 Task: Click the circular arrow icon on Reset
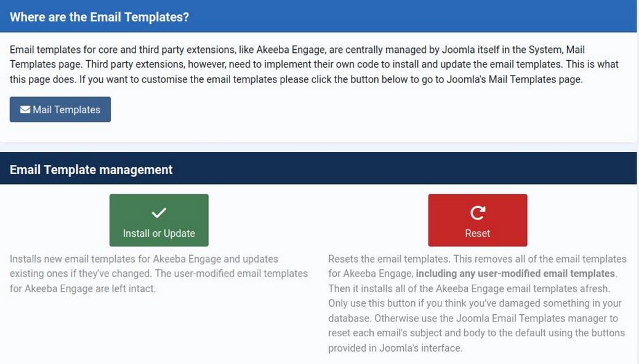[x=478, y=213]
